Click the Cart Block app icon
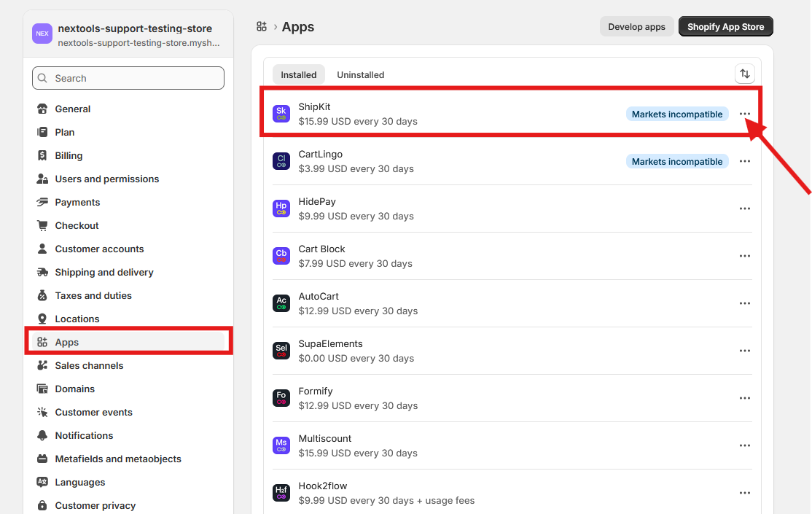 coord(281,256)
